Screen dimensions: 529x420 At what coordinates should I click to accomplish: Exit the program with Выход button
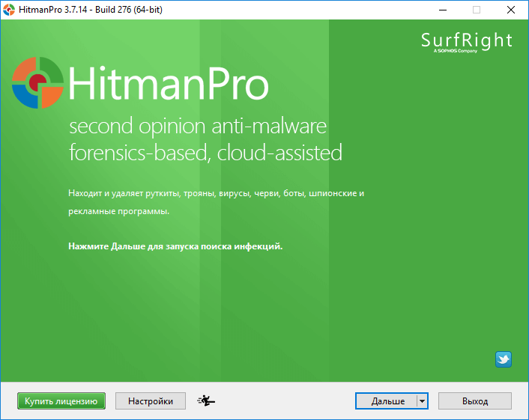pyautogui.click(x=475, y=401)
